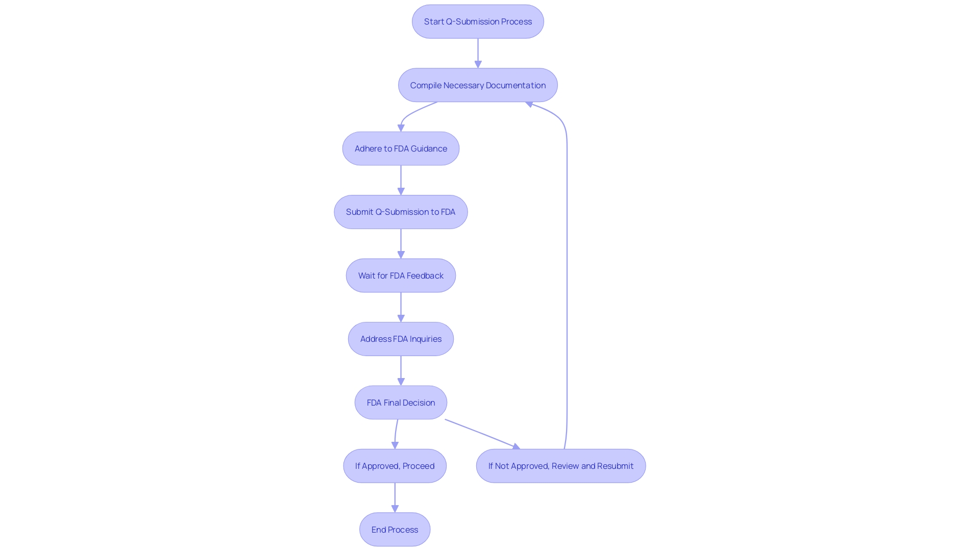Toggle the flow arrow from Adhere to FDA Guidance

[x=400, y=180]
